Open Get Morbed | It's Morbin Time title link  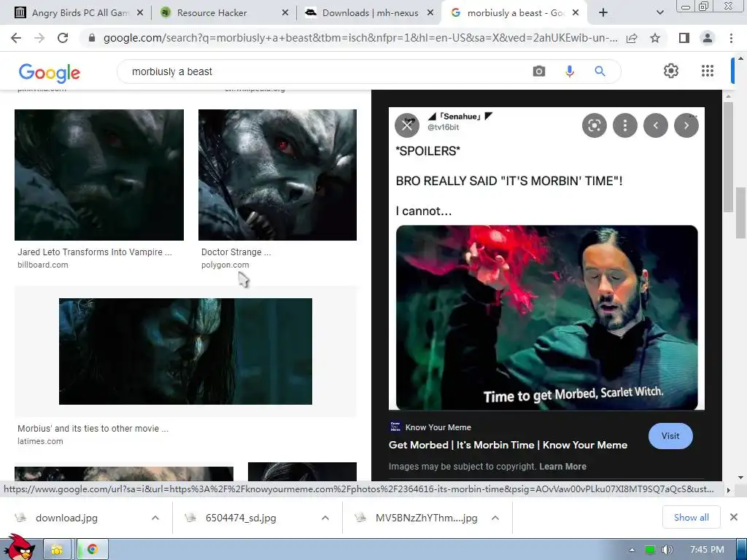508,445
